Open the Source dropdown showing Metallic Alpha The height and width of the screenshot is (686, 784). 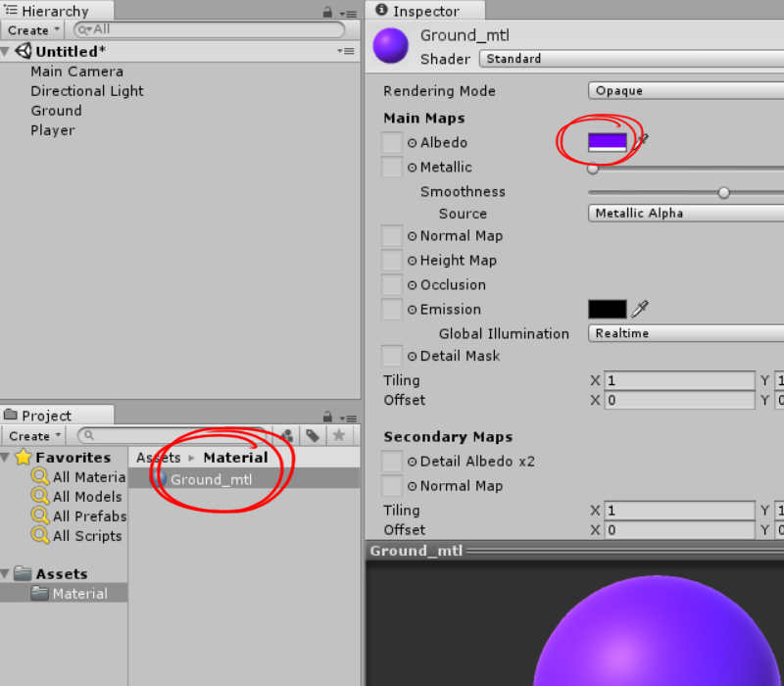(x=686, y=213)
